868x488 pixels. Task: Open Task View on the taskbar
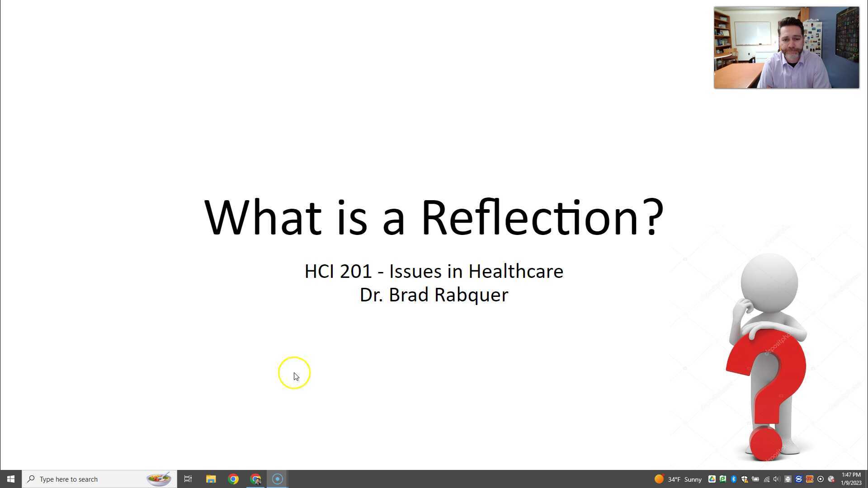[188, 479]
